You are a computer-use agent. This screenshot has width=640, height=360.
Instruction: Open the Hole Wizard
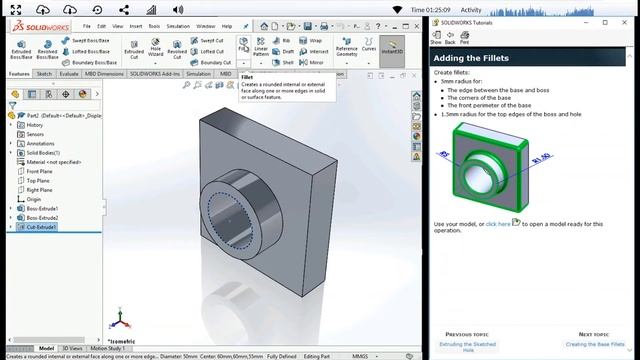coord(156,47)
